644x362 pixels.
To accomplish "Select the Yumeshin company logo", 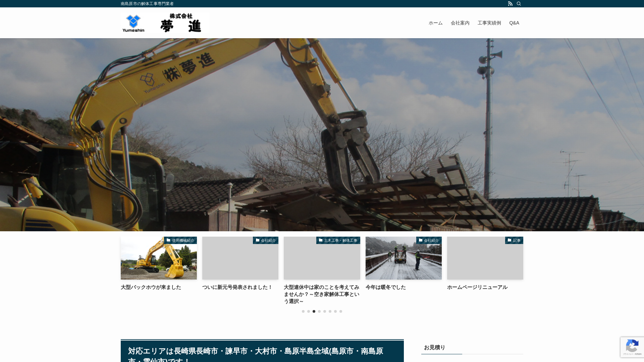I will click(x=164, y=22).
